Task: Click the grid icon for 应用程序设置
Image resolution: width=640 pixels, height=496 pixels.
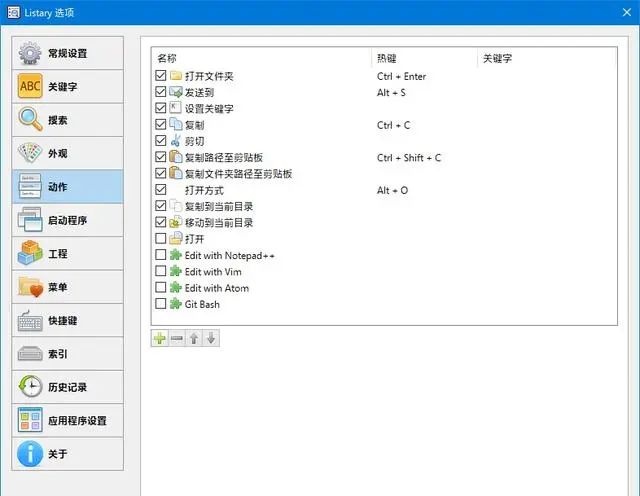Action: 30,420
